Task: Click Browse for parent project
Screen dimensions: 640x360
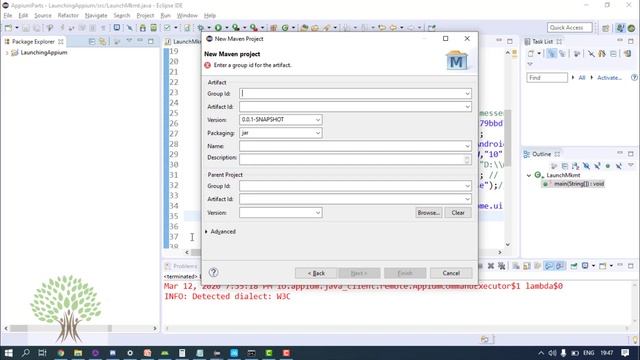Action: coord(428,213)
